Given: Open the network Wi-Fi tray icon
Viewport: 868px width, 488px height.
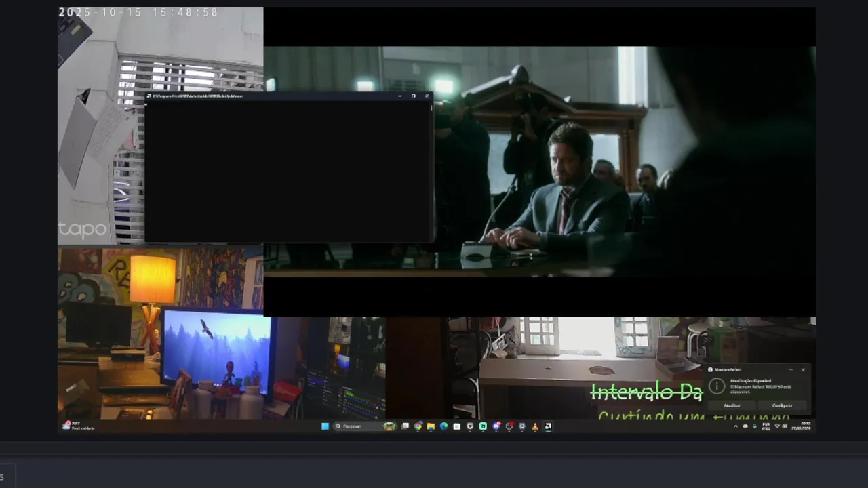Looking at the screenshot, I should pos(777,426).
